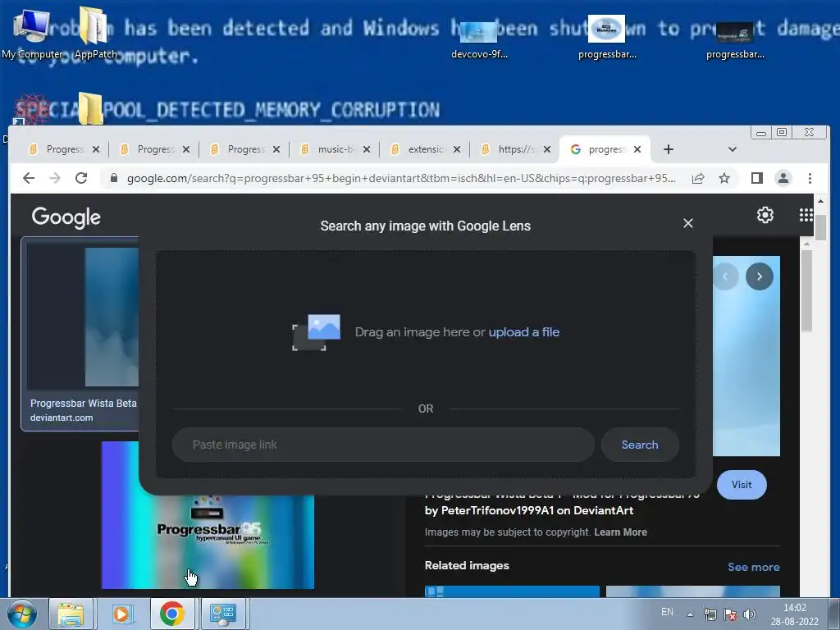Reload the page with the refresh icon
Screen dimensions: 840x630
(x=81, y=178)
